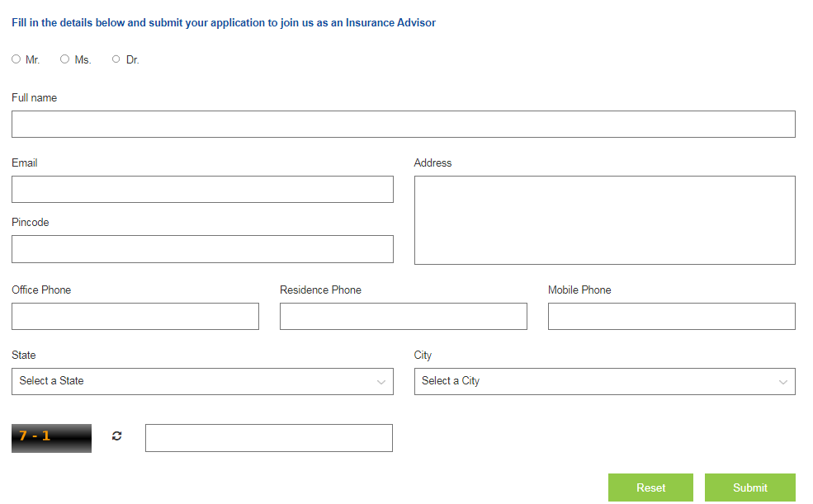This screenshot has height=504, width=813.
Task: Click the Insurance Advisor heading text
Action: pos(224,23)
